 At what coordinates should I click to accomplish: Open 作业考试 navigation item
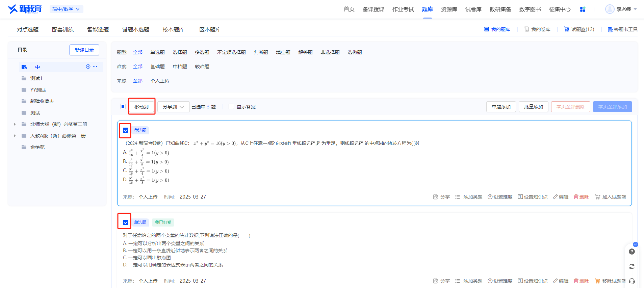[403, 9]
